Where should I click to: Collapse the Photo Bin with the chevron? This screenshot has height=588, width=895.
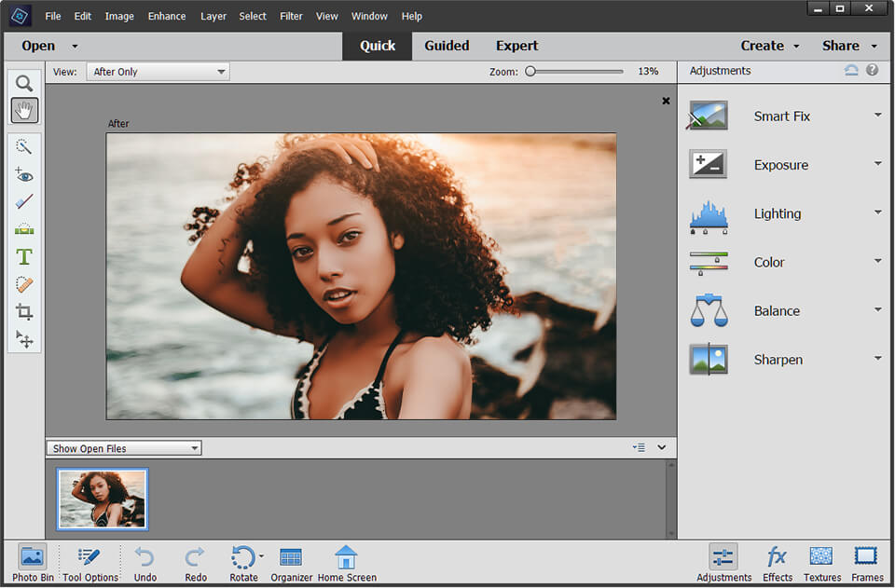coord(661,447)
